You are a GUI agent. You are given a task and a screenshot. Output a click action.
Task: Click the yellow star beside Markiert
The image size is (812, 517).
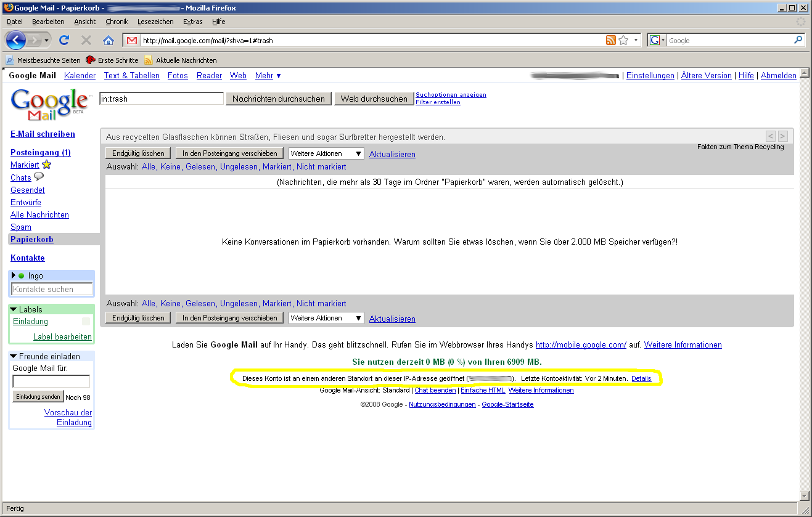click(46, 165)
